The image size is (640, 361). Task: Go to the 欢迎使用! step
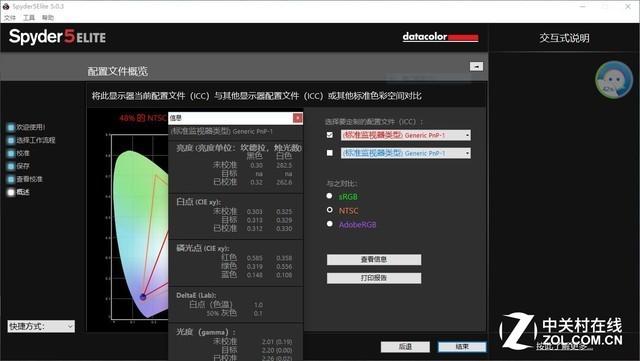[27, 127]
